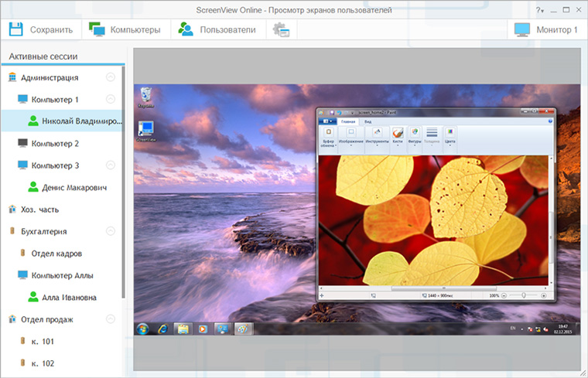Click Paint's zoom slider handle
Image resolution: width=588 pixels, height=378 pixels.
524,295
